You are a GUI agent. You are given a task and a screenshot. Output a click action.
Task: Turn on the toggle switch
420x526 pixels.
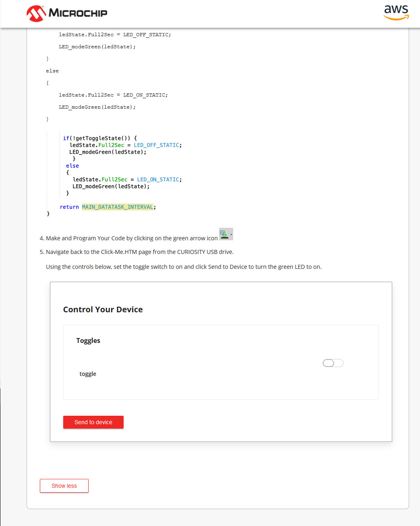point(333,363)
